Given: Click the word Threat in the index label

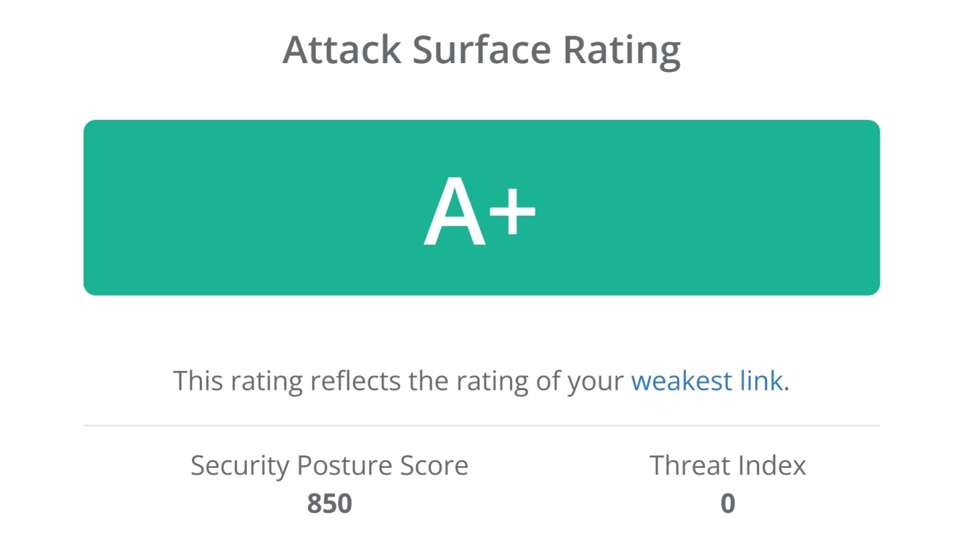Looking at the screenshot, I should 686,466.
